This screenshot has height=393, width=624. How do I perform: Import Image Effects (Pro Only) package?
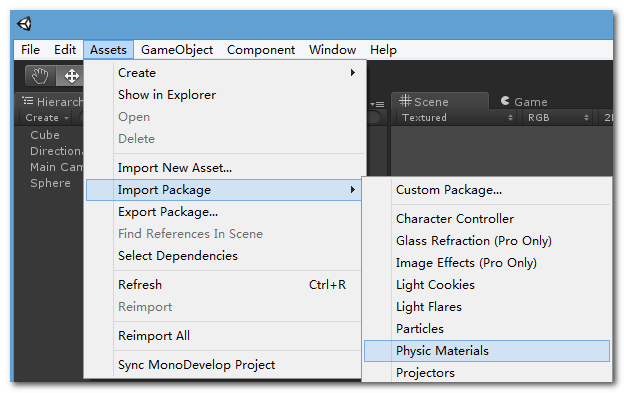tap(487, 263)
